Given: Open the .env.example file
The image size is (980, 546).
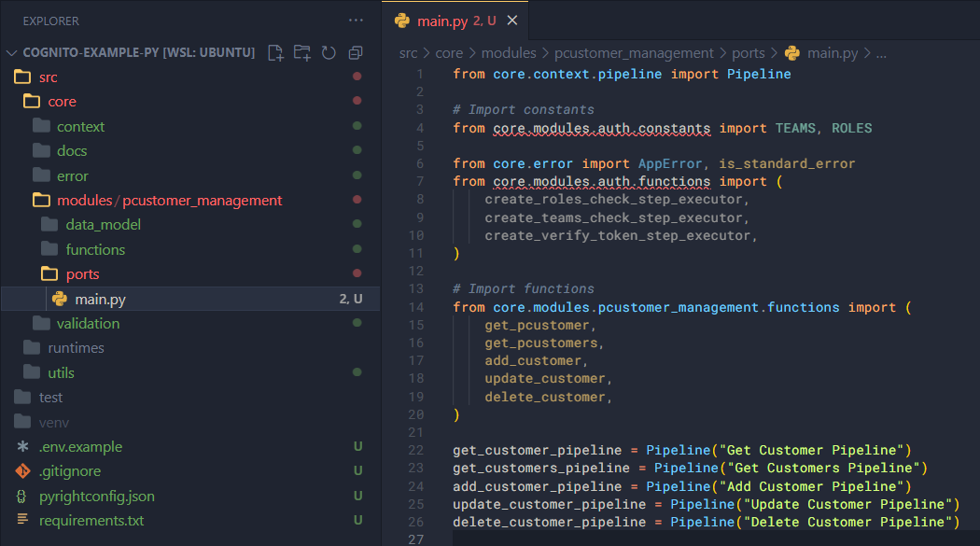Looking at the screenshot, I should click(x=80, y=447).
